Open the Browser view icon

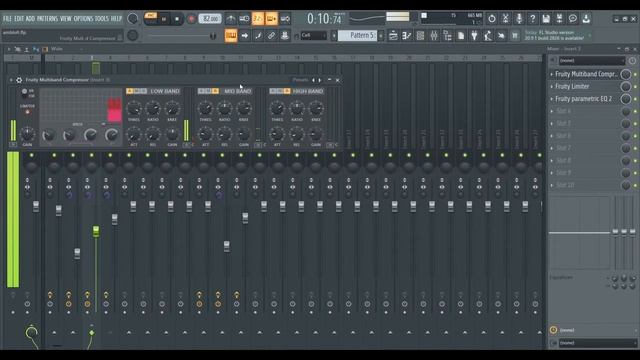coord(447,36)
